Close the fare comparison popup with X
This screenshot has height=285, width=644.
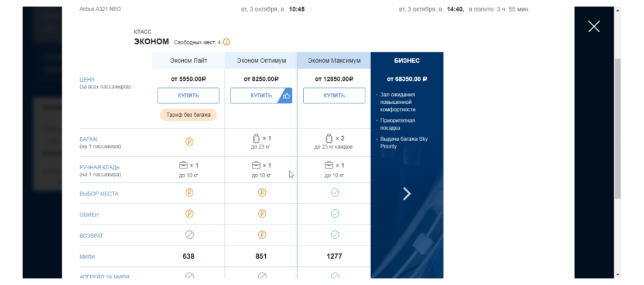click(x=594, y=26)
